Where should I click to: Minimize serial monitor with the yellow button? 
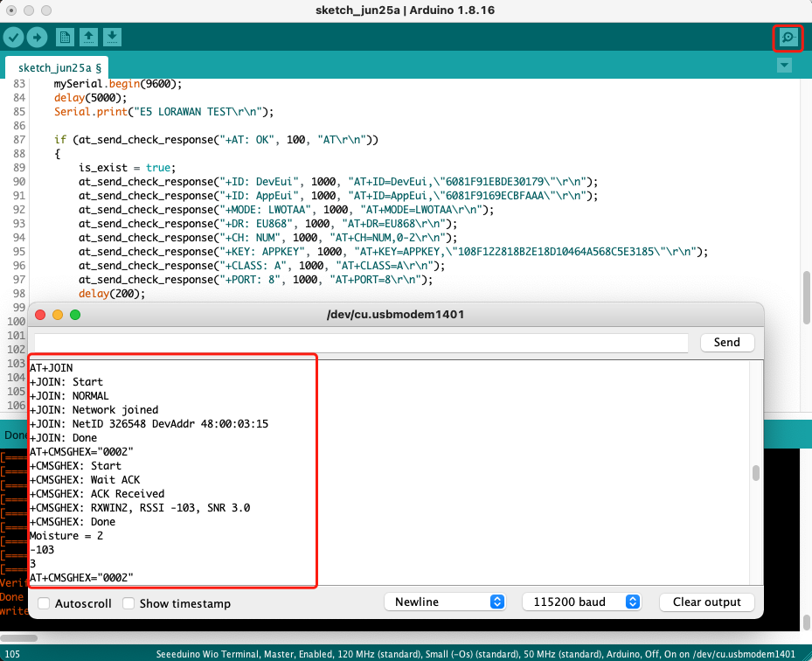pos(58,315)
